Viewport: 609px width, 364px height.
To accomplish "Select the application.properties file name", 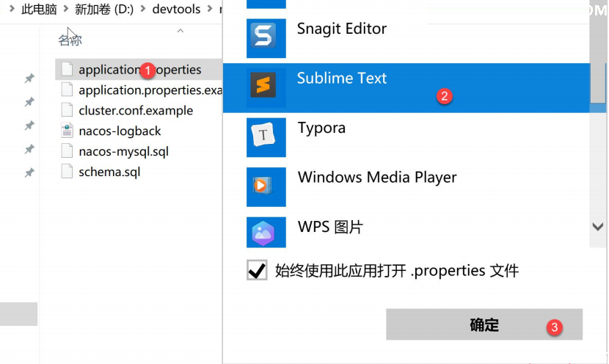I will tap(140, 70).
